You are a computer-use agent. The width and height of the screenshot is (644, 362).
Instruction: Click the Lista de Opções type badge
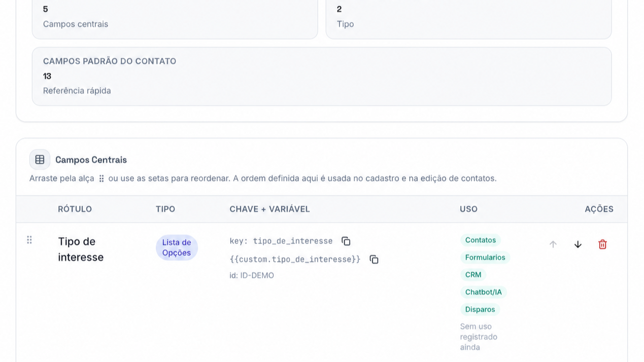click(177, 247)
